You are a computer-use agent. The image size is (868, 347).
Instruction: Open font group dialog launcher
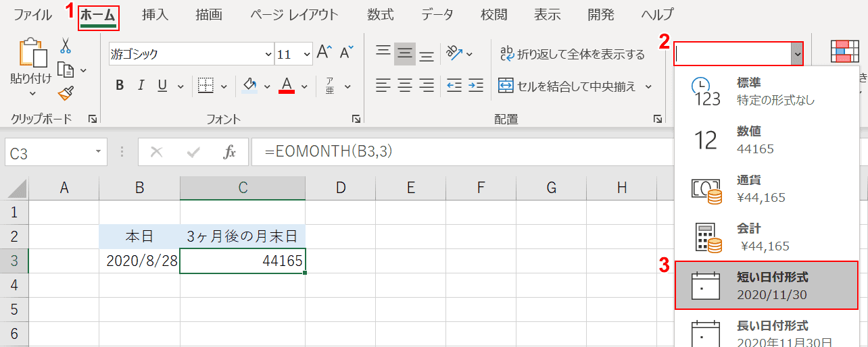[x=356, y=119]
